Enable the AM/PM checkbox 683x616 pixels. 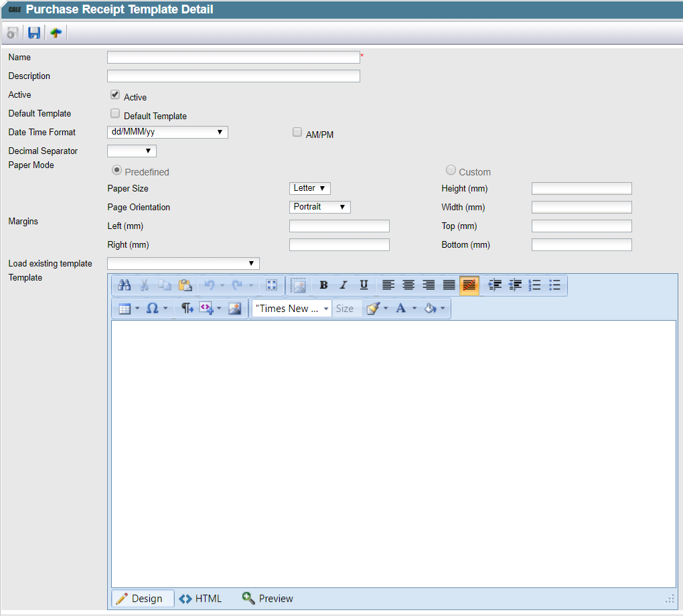(x=297, y=132)
